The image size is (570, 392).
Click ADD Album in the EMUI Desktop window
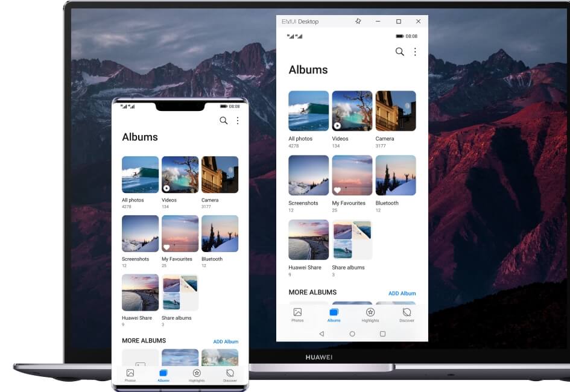(x=402, y=294)
